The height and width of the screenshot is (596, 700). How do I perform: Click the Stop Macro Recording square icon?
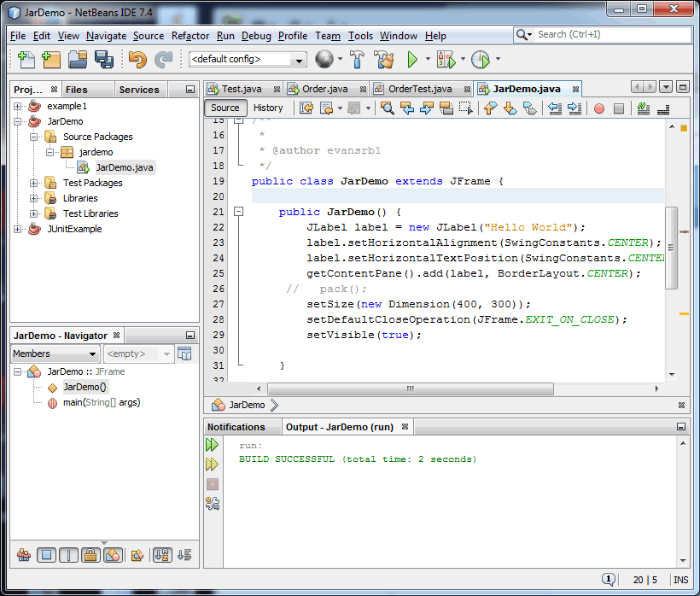click(619, 108)
